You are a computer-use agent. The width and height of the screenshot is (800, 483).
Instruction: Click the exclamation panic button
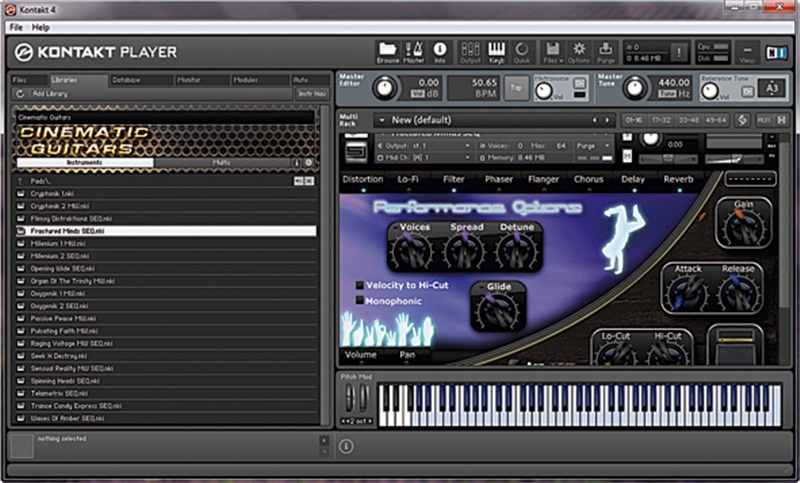[x=679, y=52]
